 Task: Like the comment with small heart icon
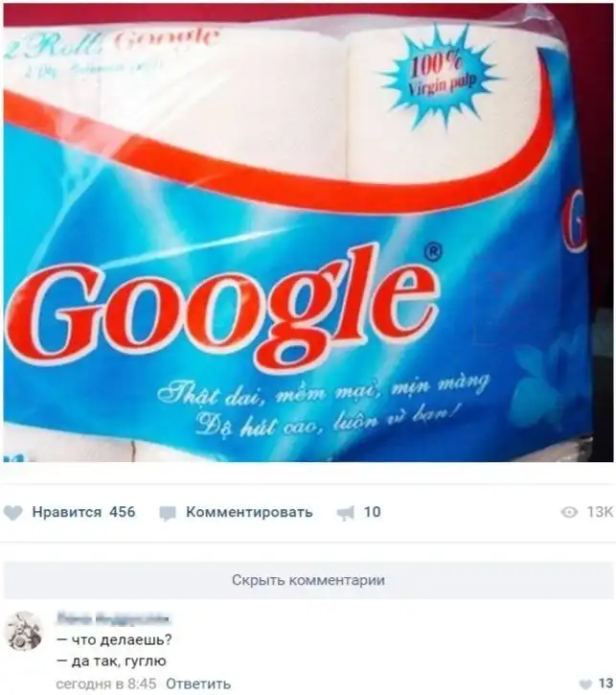pyautogui.click(x=586, y=684)
